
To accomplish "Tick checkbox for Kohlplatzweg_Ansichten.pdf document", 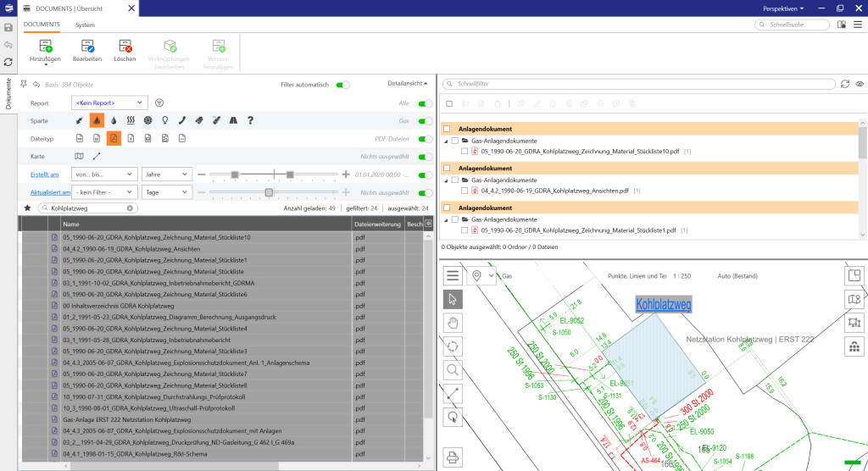I will 465,191.
